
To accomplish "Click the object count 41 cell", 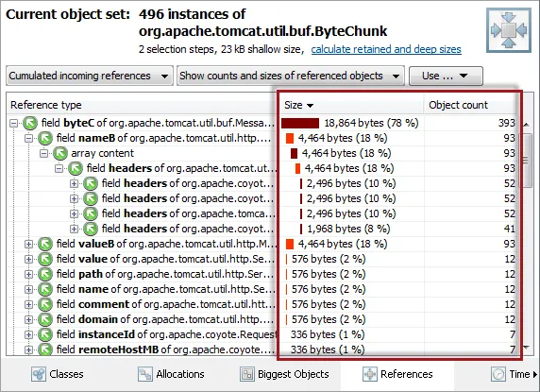I will tap(510, 229).
